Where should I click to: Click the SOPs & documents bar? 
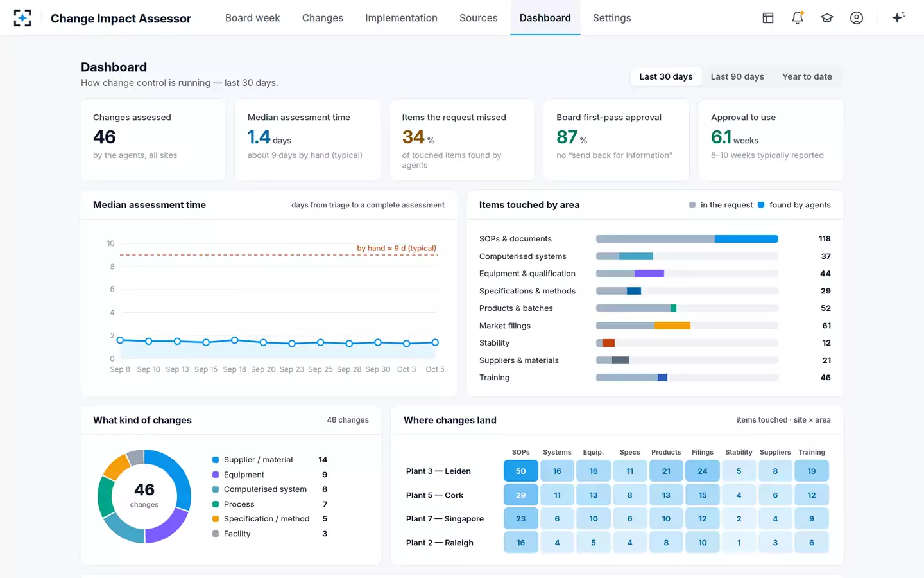pyautogui.click(x=687, y=239)
